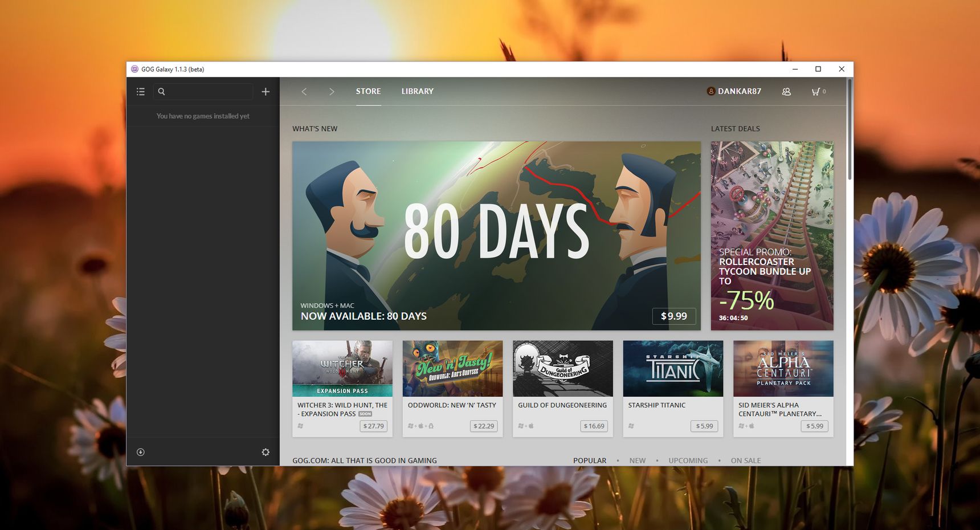Open the friends icon in header
980x530 pixels.
[786, 92]
